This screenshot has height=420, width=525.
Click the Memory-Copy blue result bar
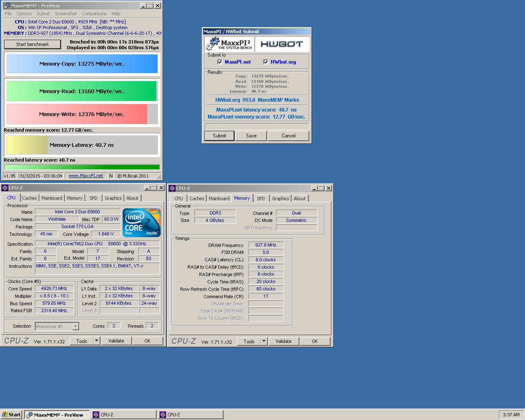[x=82, y=64]
